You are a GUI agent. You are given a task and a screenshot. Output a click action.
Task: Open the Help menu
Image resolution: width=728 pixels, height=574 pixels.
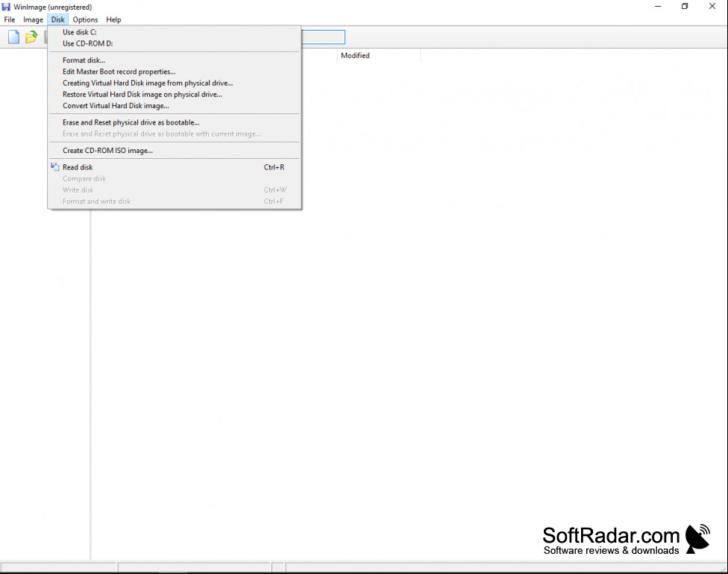(x=113, y=19)
